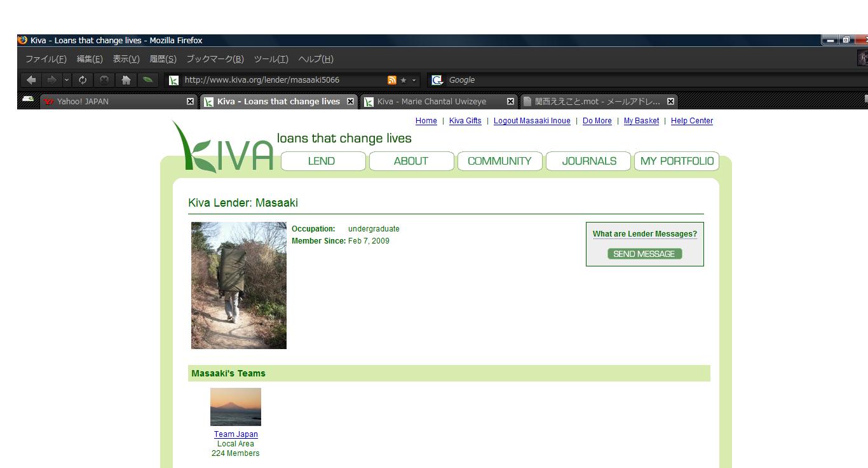The width and height of the screenshot is (868, 468).
Task: Minimize the Firefox window
Action: click(x=831, y=39)
